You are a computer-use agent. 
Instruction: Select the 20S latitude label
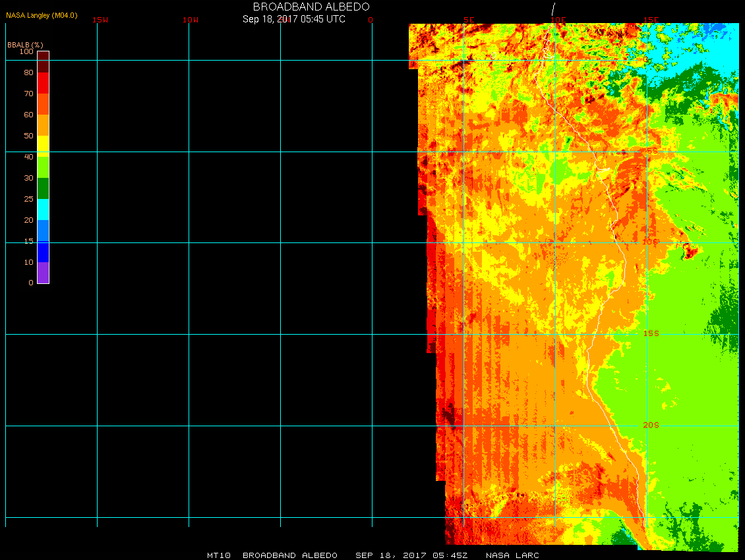tap(651, 425)
